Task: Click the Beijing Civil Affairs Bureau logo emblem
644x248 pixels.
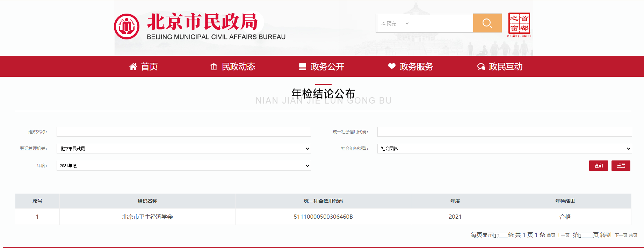Action: pyautogui.click(x=126, y=27)
